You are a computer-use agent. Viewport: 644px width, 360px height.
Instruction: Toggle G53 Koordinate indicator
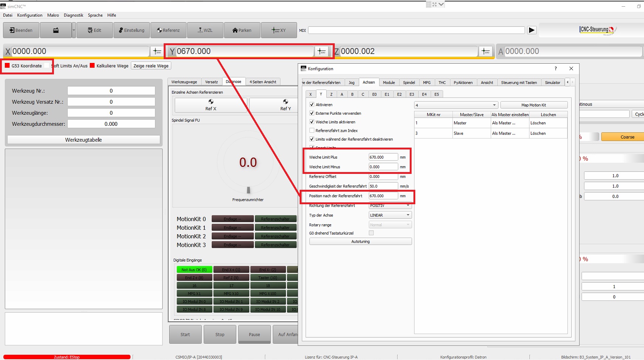click(x=7, y=66)
